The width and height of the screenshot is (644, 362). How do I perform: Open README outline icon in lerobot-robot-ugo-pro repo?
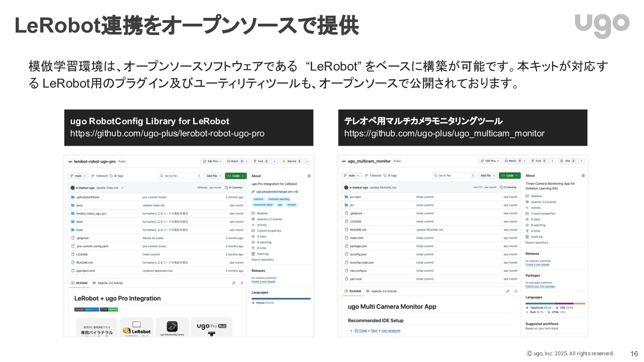click(241, 283)
